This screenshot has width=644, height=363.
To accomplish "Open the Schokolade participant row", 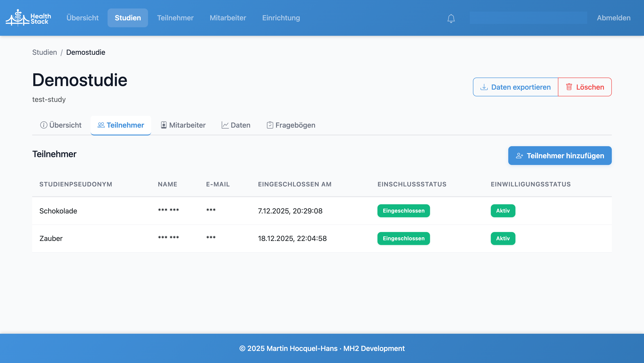I will (58, 211).
